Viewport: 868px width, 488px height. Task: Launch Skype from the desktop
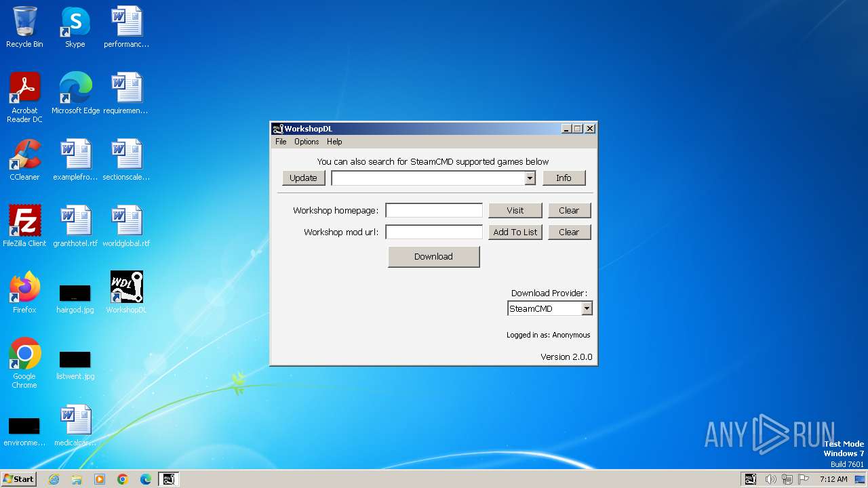(x=75, y=27)
